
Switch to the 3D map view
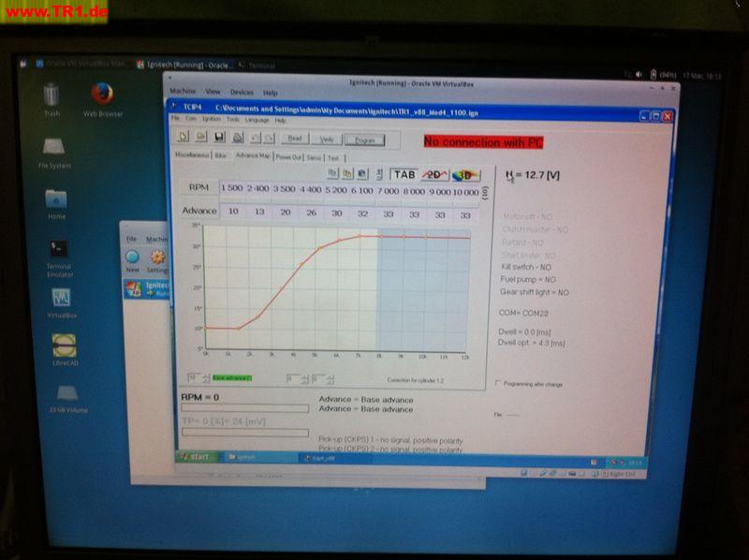465,176
